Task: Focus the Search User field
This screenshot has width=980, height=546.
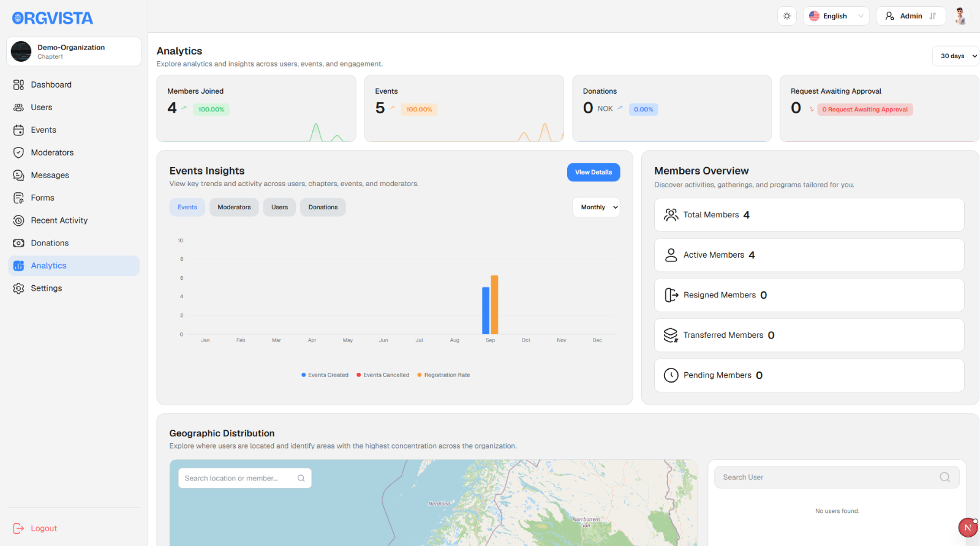Action: tap(837, 477)
